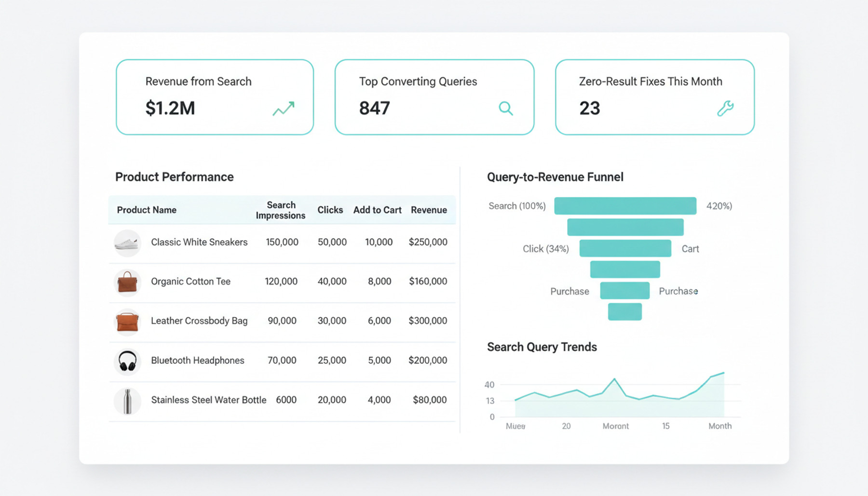The width and height of the screenshot is (868, 496).
Task: Click the magnifier icon in Top Converting Queries
Action: pyautogui.click(x=505, y=108)
